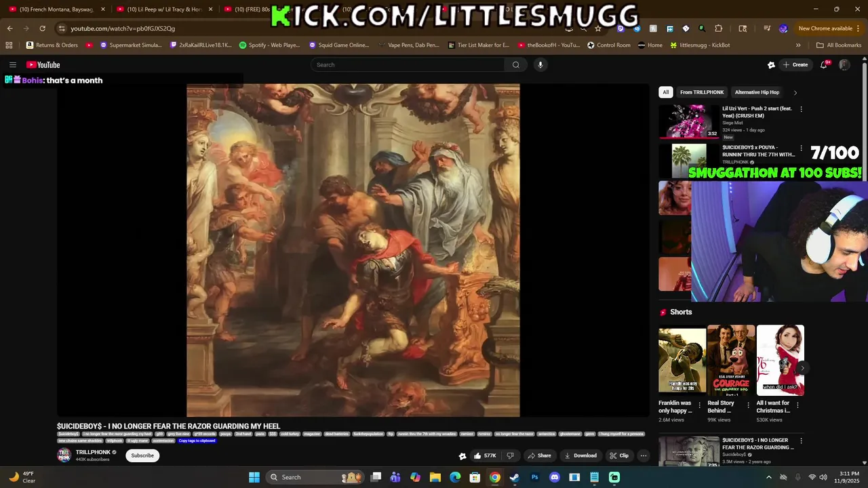The width and height of the screenshot is (868, 488).
Task: Click the taskbar Search box
Action: pyautogui.click(x=316, y=477)
